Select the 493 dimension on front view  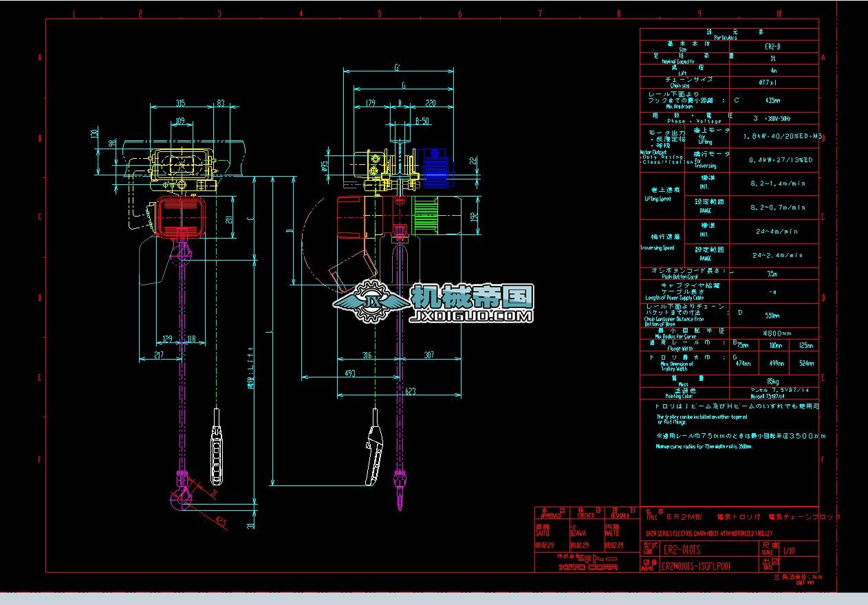coord(350,373)
